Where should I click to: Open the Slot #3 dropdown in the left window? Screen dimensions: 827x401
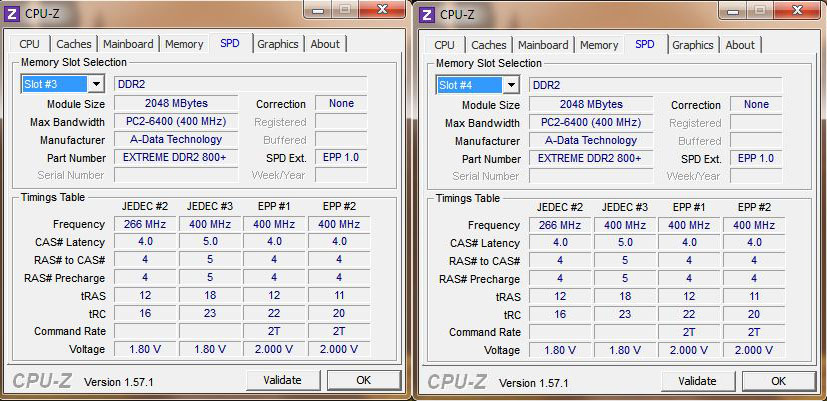pyautogui.click(x=95, y=84)
